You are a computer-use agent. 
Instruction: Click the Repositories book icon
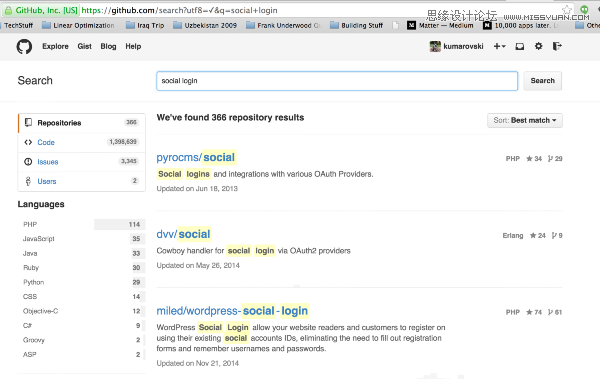coord(28,123)
